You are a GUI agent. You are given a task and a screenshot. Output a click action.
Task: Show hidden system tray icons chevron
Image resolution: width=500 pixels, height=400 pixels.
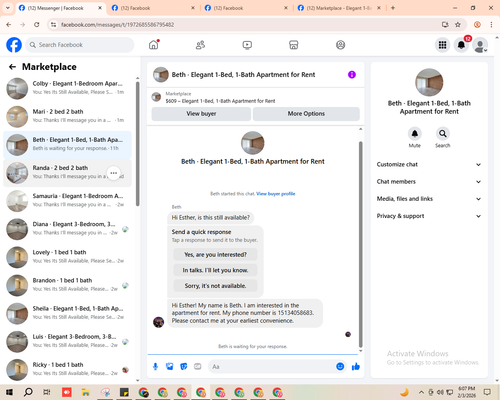pos(421,392)
